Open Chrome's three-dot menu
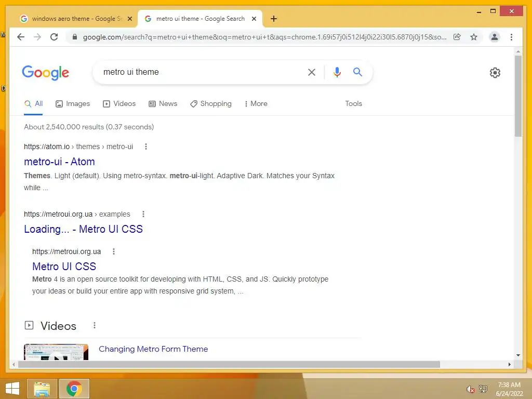 (x=511, y=37)
